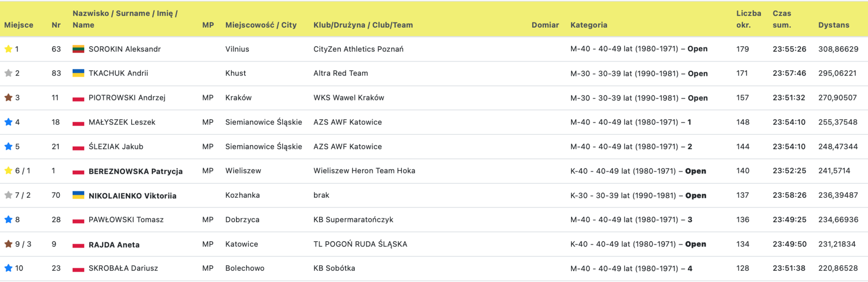This screenshot has height=282, width=868.
Task: Click the ŚLEZIAK Jakub name
Action: (x=116, y=146)
